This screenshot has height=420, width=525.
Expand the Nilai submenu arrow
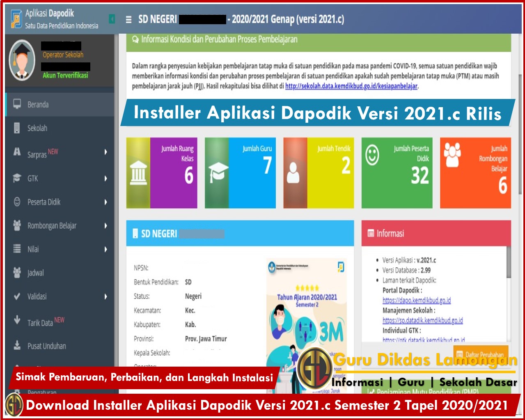click(105, 249)
